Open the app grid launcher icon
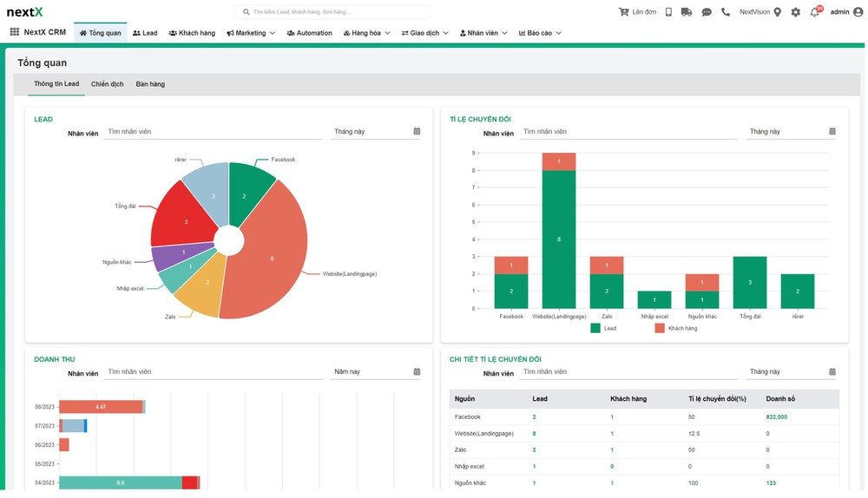The height and width of the screenshot is (498, 868). [15, 32]
